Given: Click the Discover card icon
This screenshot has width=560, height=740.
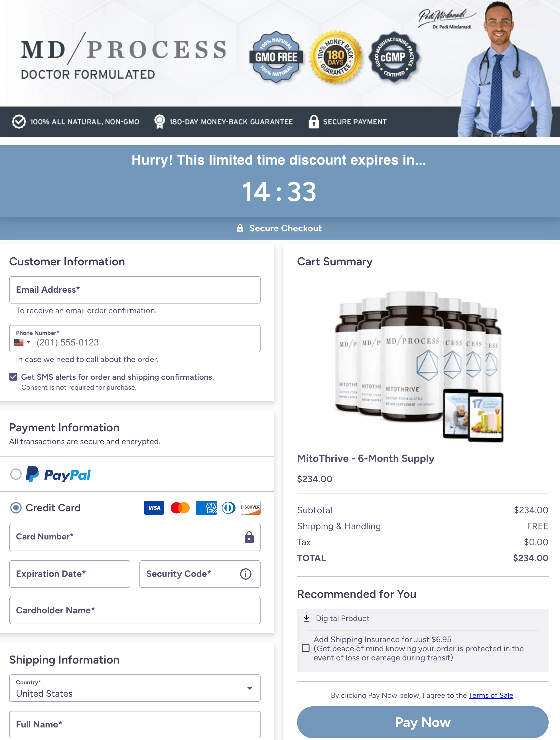Looking at the screenshot, I should point(250,508).
